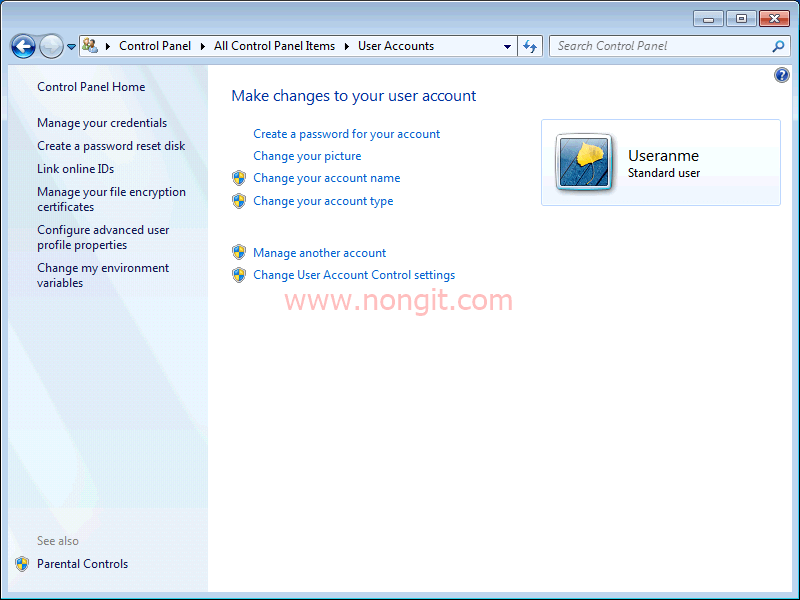Click shield icon beside User Account Control settings
The height and width of the screenshot is (600, 800).
239,275
